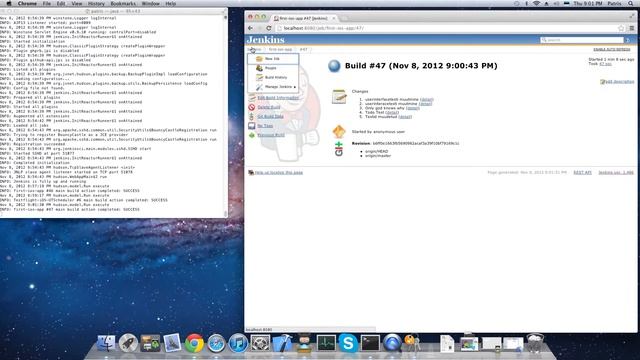The height and width of the screenshot is (360, 640).
Task: Click Google Chrome in the Dock
Action: tap(194, 343)
